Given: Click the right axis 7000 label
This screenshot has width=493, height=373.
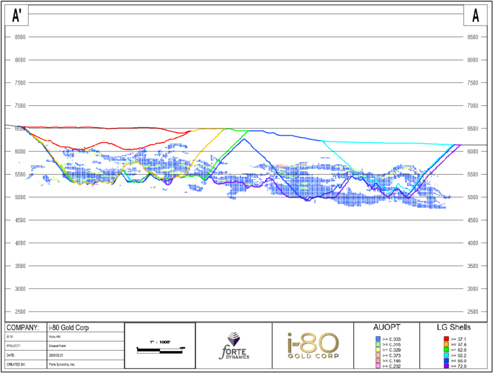Looking at the screenshot, I should [x=472, y=106].
